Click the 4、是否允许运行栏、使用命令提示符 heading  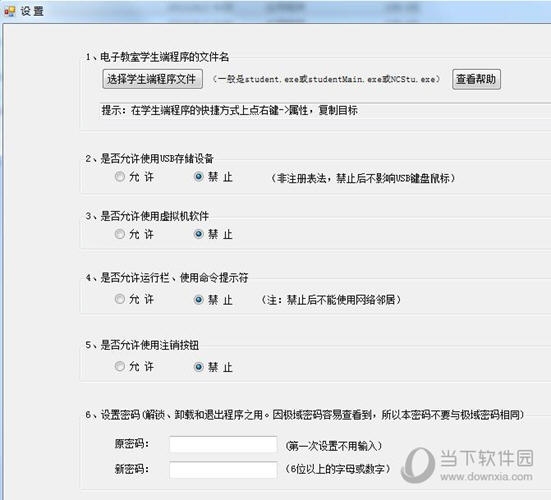click(167, 278)
